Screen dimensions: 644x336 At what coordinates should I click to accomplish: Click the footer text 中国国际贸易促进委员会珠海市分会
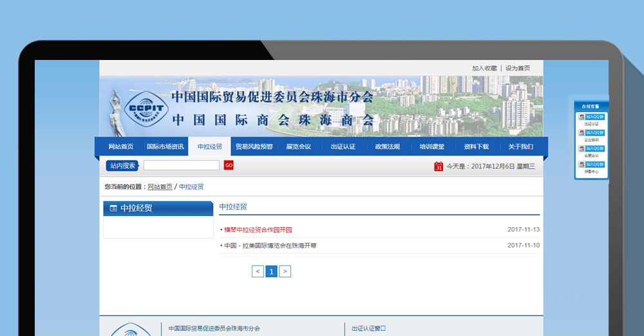(x=214, y=328)
